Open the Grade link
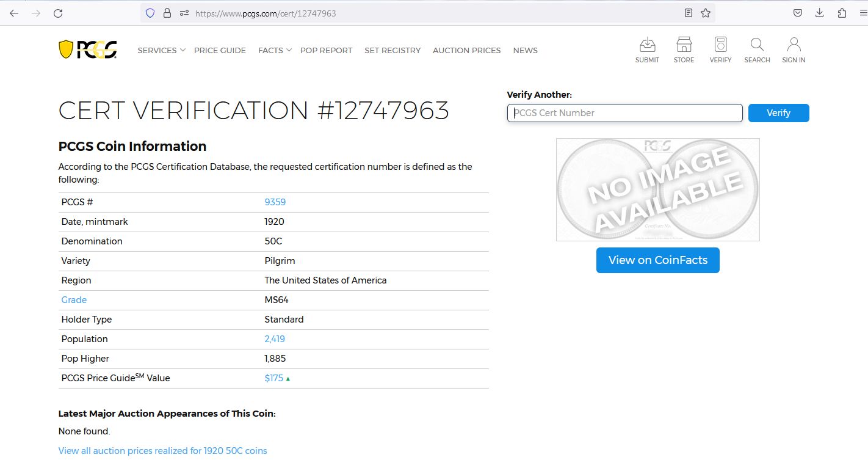The image size is (868, 468). [74, 300]
